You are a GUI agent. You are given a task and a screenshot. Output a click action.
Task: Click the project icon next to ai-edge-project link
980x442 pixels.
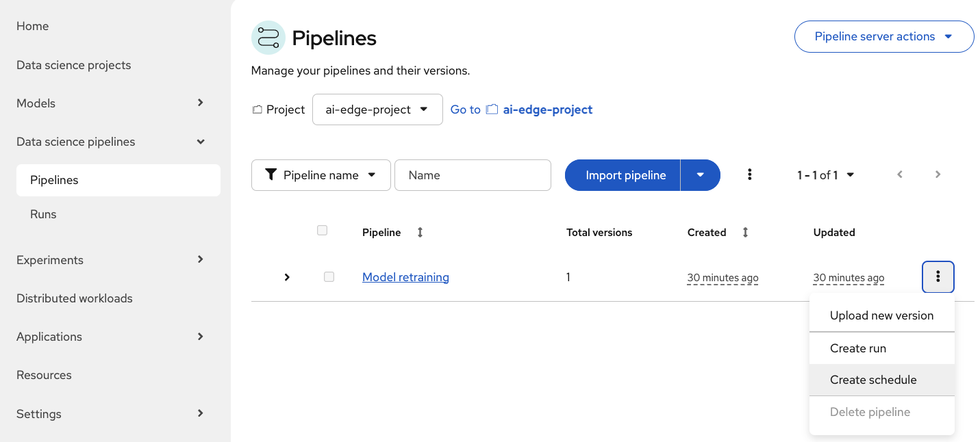coord(492,109)
